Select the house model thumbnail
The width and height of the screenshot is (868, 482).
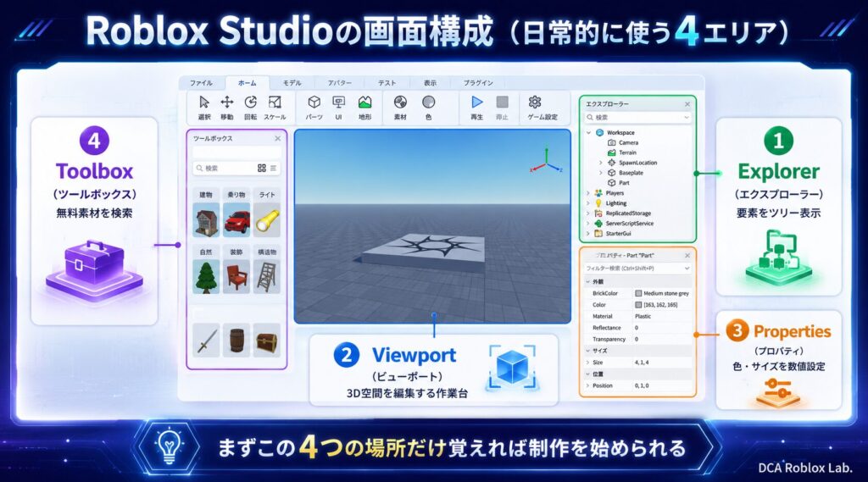(207, 219)
